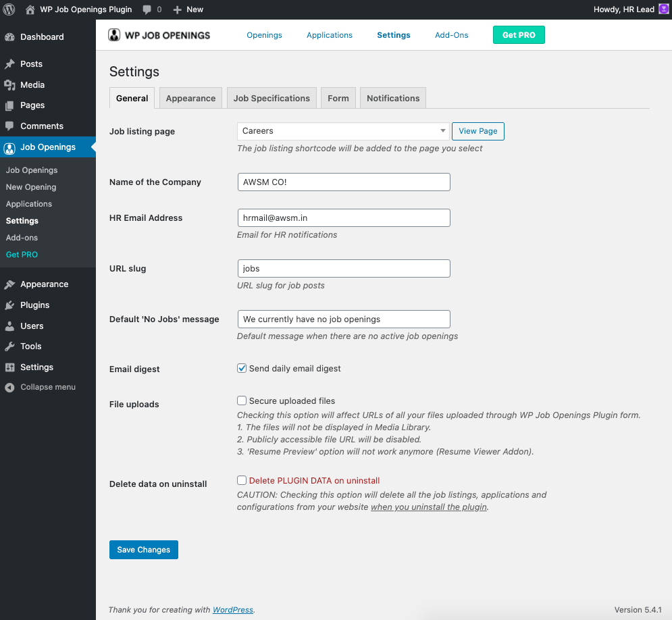Viewport: 672px width, 620px height.
Task: Toggle Send daily email digest checkbox
Action: 242,369
